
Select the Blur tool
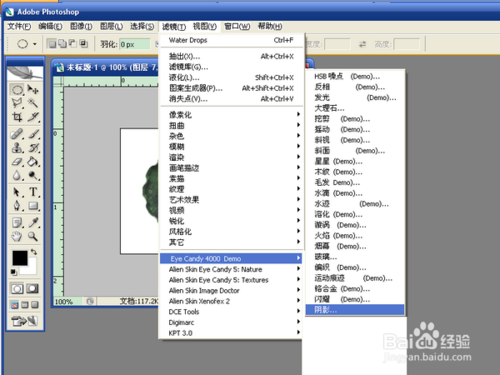[x=17, y=175]
